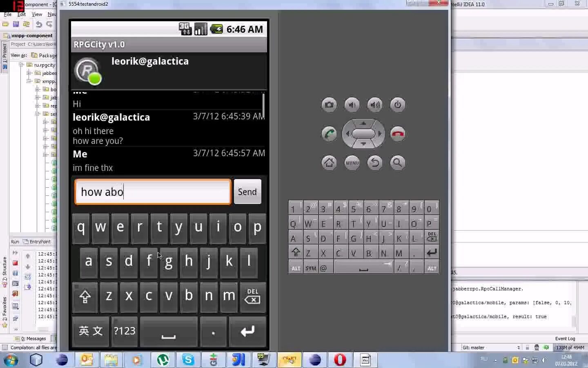Open the File menu

click(8, 14)
